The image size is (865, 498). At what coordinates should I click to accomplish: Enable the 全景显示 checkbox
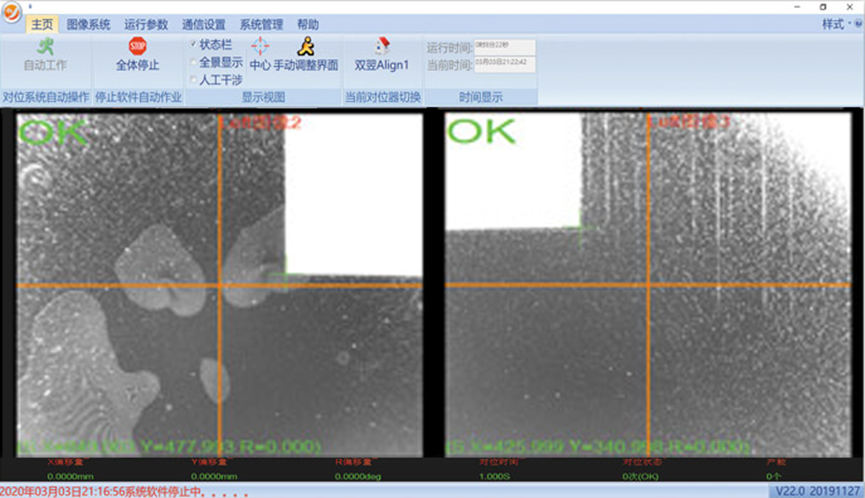[x=194, y=62]
